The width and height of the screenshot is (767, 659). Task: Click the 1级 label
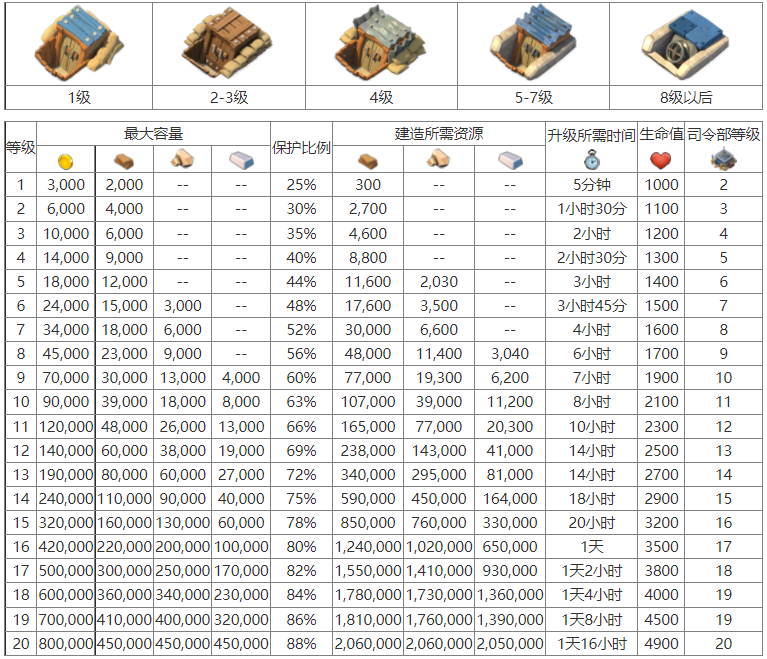pos(79,97)
